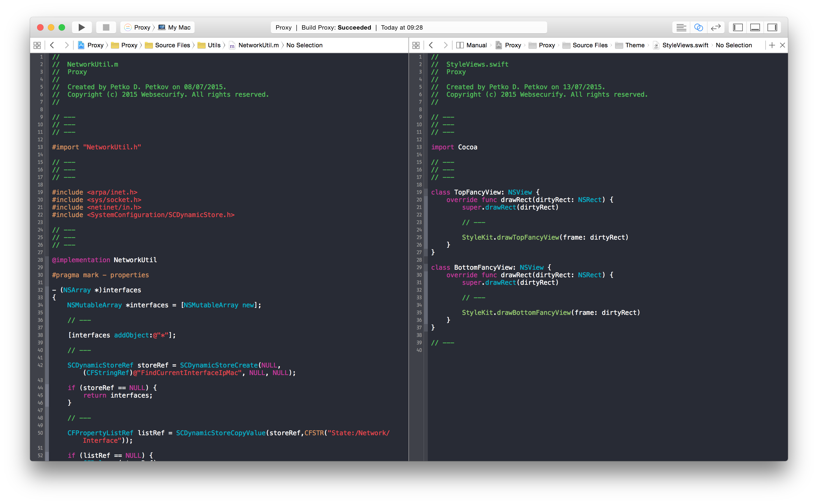Go back in left editor history

[x=52, y=45]
